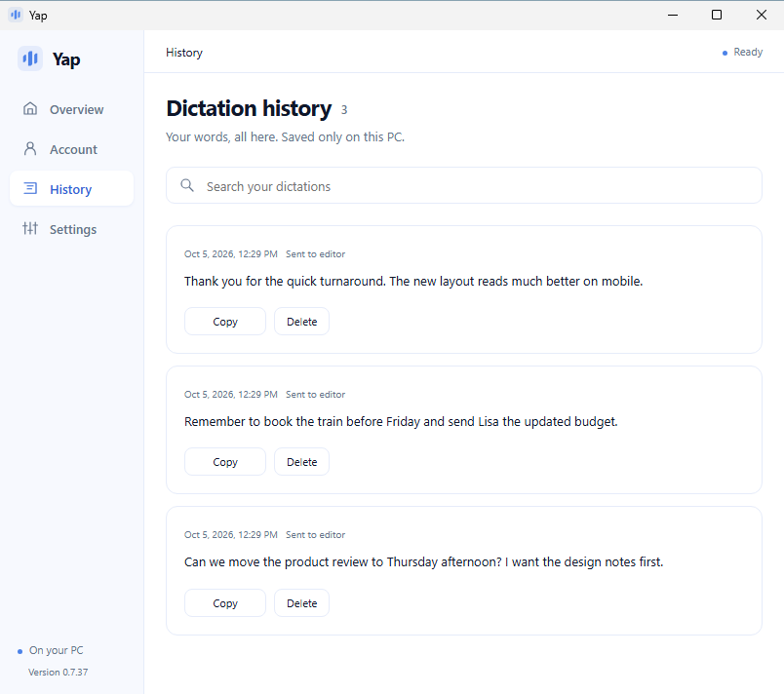Click the search magnifier icon
784x694 pixels.
click(x=187, y=185)
